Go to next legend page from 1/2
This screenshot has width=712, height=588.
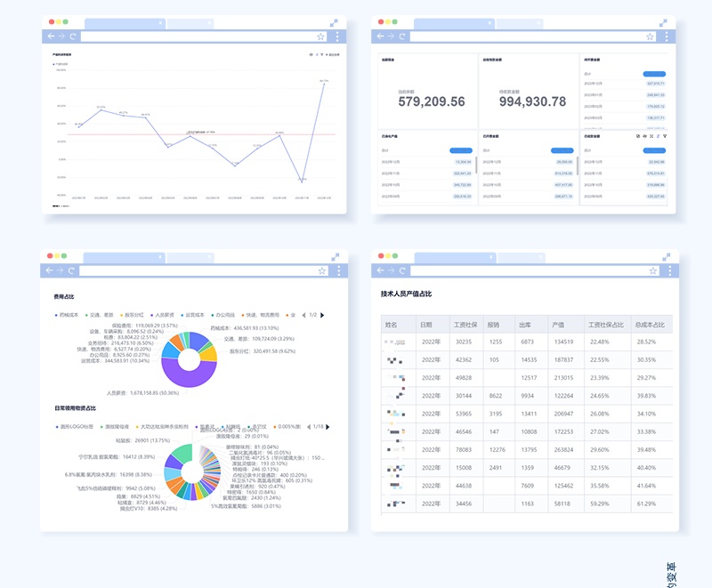[x=322, y=315]
